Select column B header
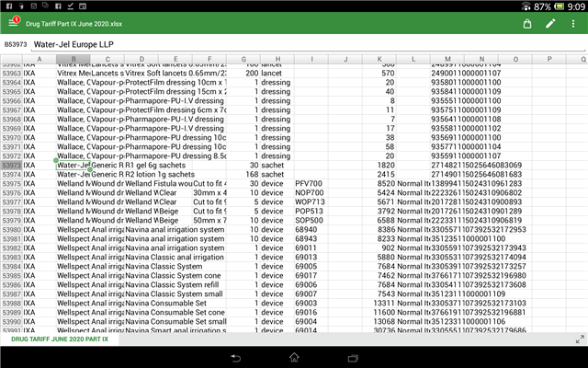The width and height of the screenshot is (588, 368). (x=73, y=59)
